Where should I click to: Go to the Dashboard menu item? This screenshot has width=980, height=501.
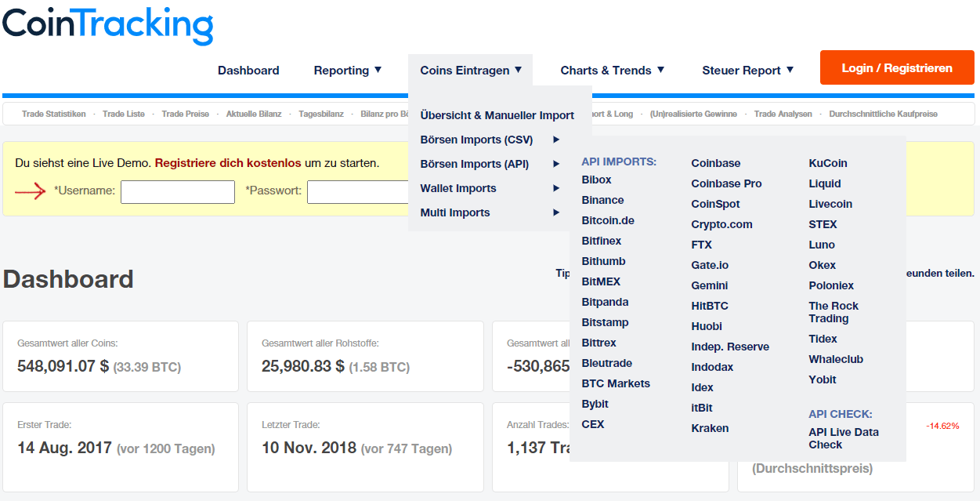tap(248, 70)
